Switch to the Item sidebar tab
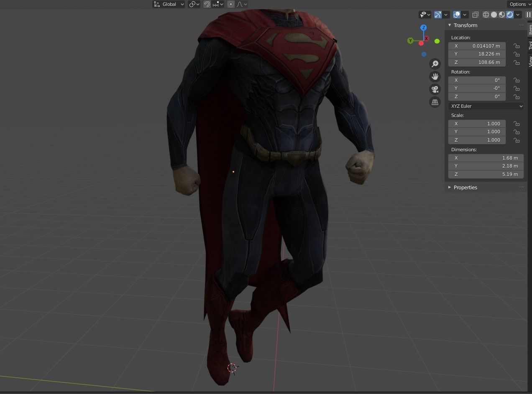The image size is (532, 394). pos(529,29)
